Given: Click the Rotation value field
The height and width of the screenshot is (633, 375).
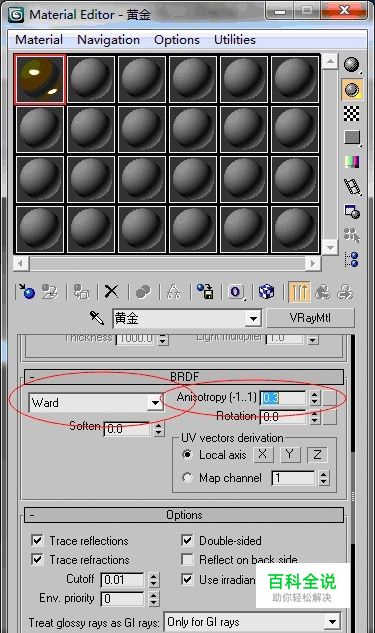Looking at the screenshot, I should (284, 417).
